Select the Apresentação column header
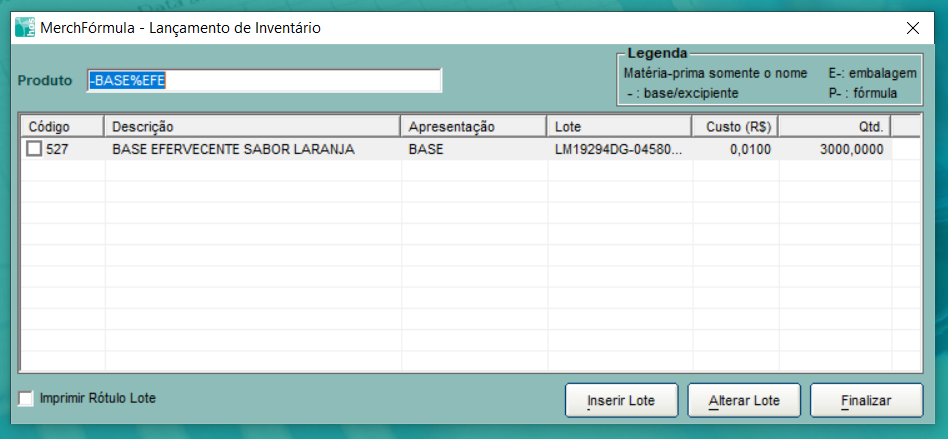 (x=474, y=127)
